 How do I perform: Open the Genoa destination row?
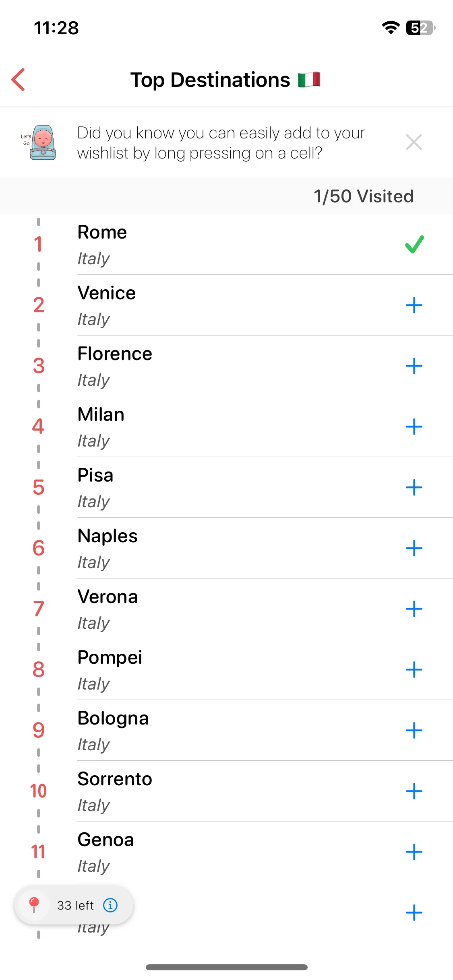pos(226,852)
